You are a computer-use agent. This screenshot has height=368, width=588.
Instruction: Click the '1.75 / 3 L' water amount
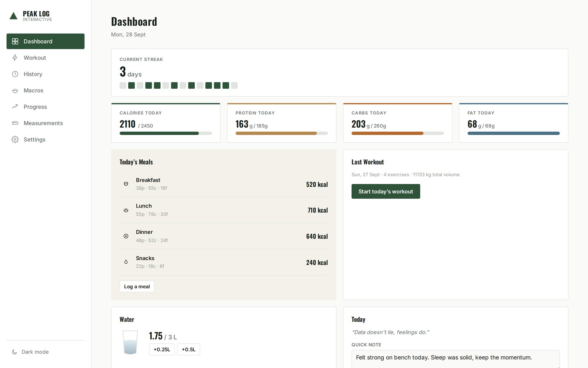click(x=163, y=336)
